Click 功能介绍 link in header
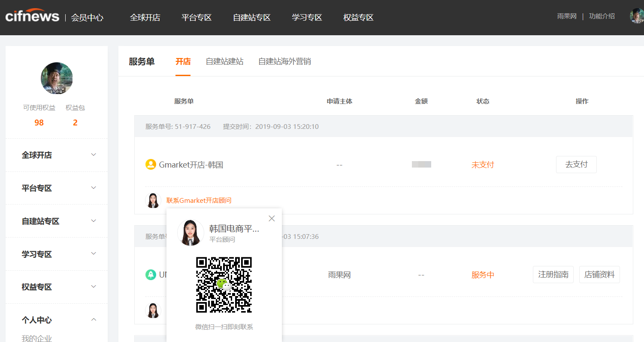Viewport: 644px width, 342px height. click(x=602, y=16)
